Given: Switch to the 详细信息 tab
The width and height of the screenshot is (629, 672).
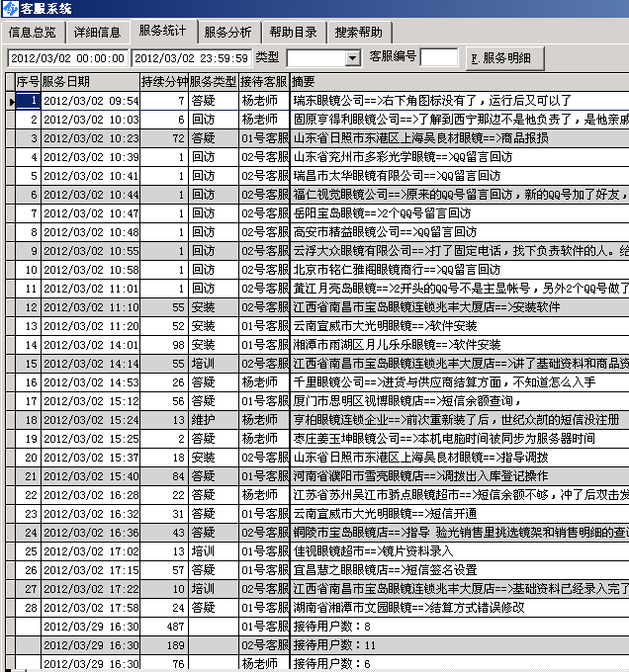Looking at the screenshot, I should tap(97, 33).
